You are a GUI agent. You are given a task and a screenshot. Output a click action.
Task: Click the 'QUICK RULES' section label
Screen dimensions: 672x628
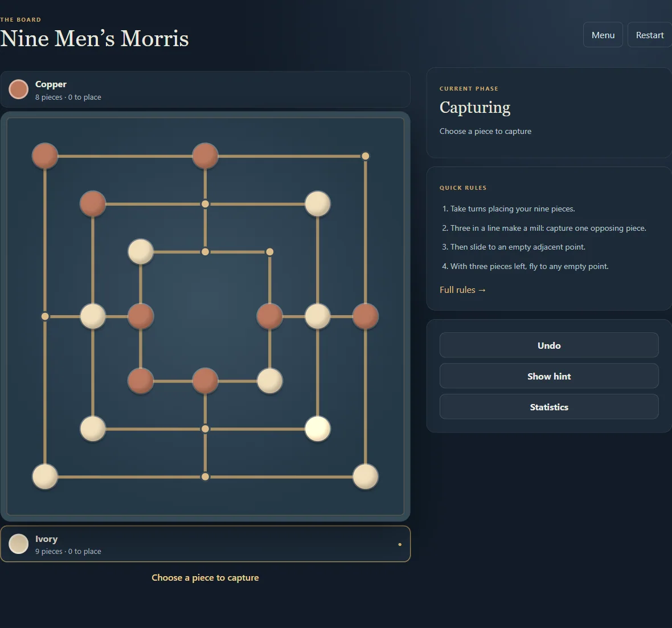tap(463, 188)
